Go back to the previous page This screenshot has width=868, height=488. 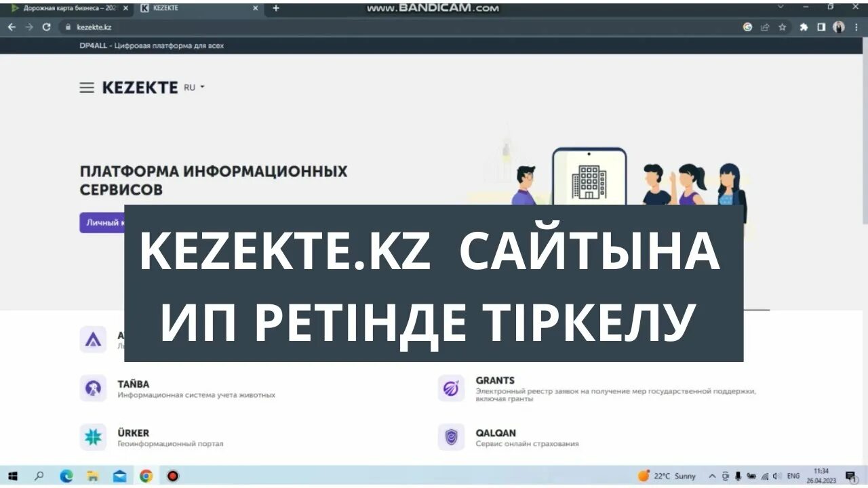click(x=12, y=27)
